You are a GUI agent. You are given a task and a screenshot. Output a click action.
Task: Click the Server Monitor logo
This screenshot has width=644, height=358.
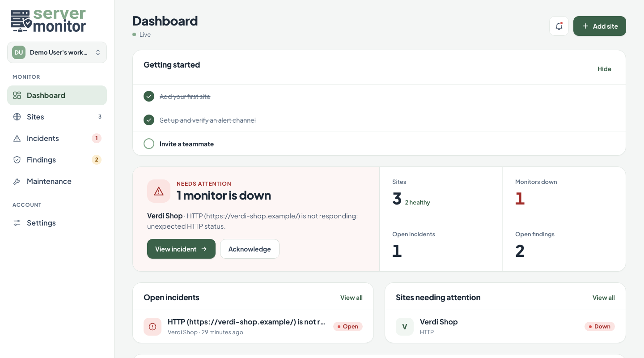coord(48,21)
